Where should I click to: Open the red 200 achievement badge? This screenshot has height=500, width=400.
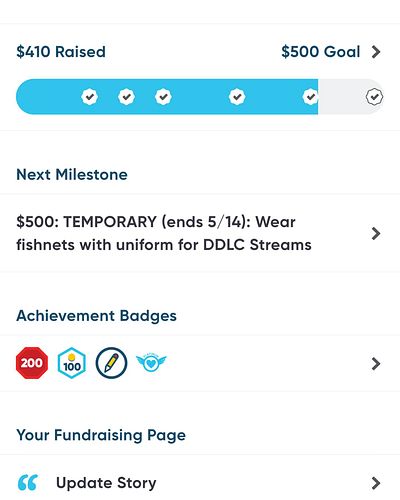coord(32,363)
